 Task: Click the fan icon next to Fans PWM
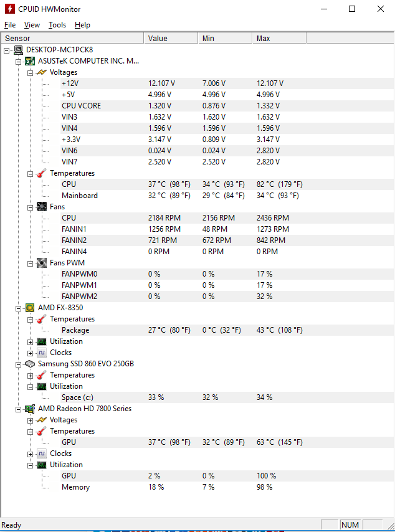[x=42, y=263]
